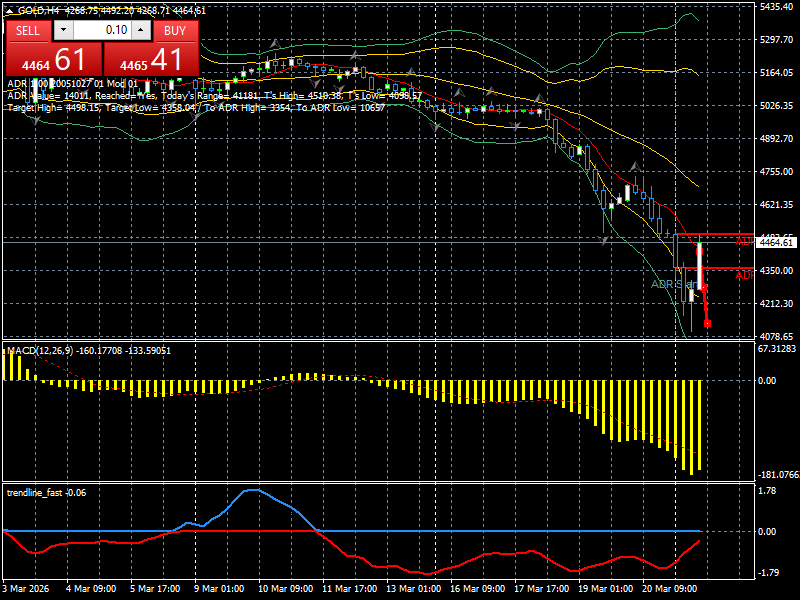
Task: Select the red square marker below last candle
Action: click(708, 323)
